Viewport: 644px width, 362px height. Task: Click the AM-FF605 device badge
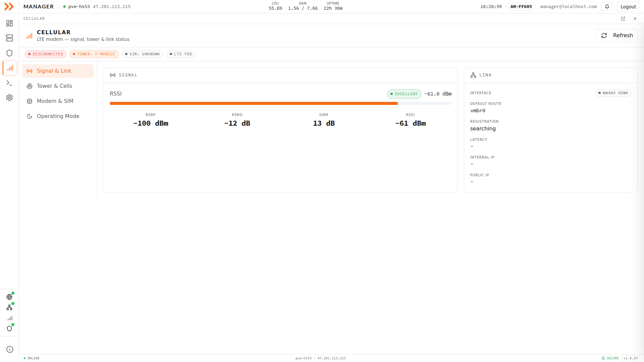click(521, 6)
